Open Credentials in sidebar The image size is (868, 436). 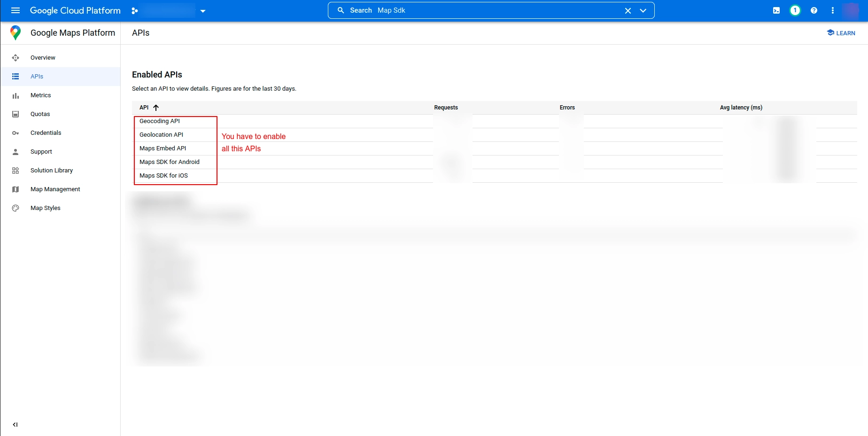(x=46, y=133)
